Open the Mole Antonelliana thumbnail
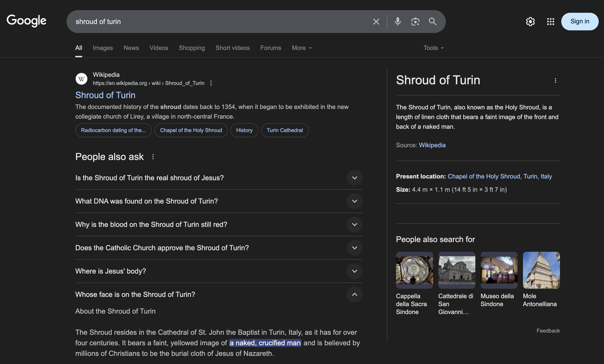 click(x=541, y=270)
